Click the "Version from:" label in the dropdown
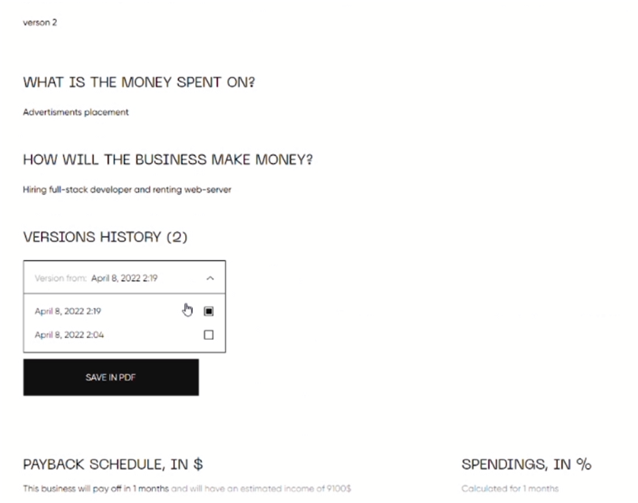 [60, 279]
